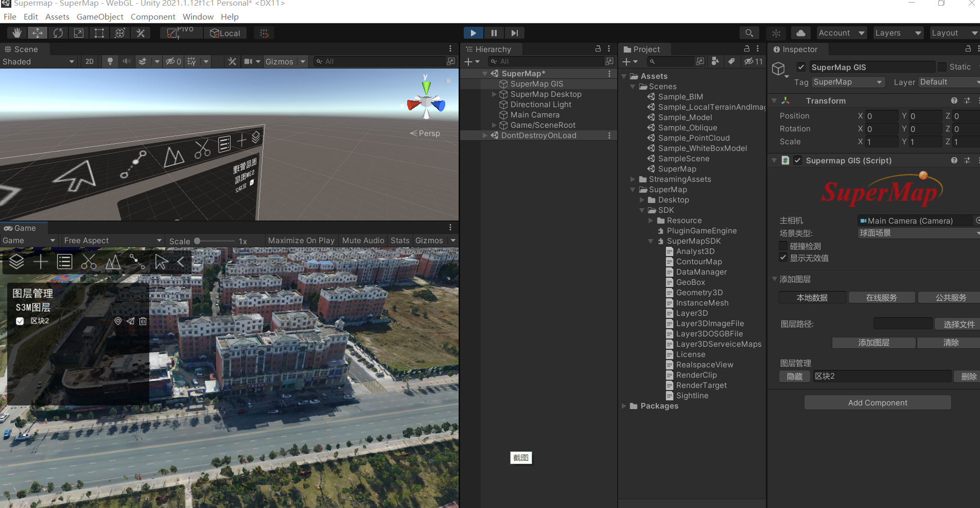Open the File menu

point(10,16)
